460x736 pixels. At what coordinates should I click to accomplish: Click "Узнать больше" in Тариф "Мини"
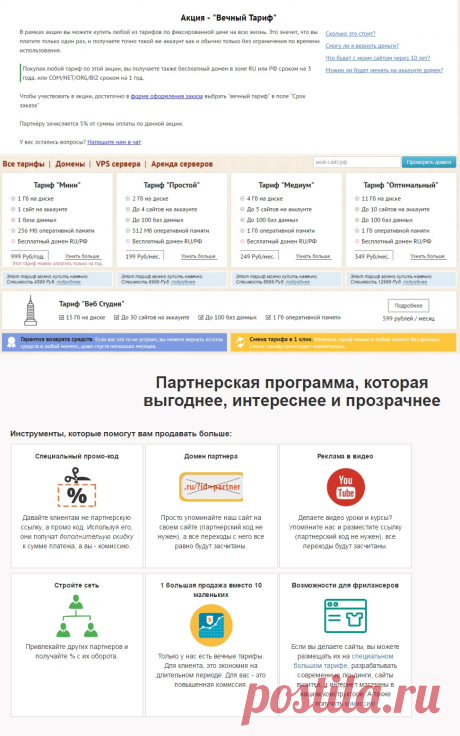point(82,256)
